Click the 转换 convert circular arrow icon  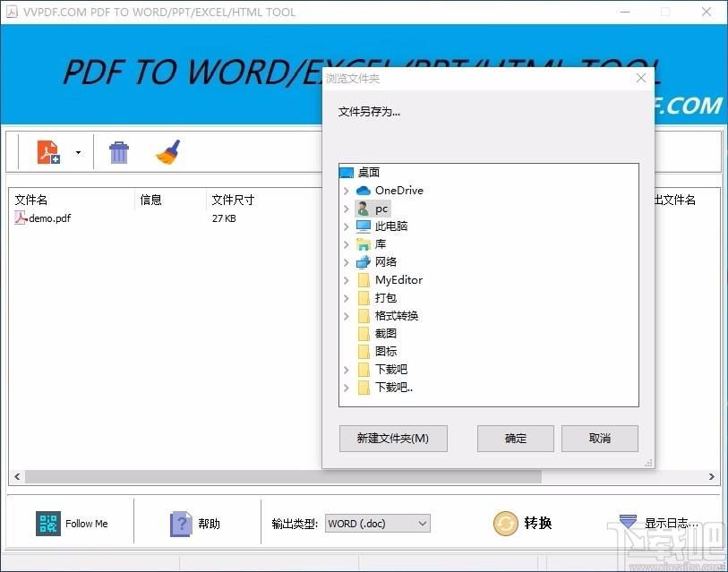[x=506, y=524]
